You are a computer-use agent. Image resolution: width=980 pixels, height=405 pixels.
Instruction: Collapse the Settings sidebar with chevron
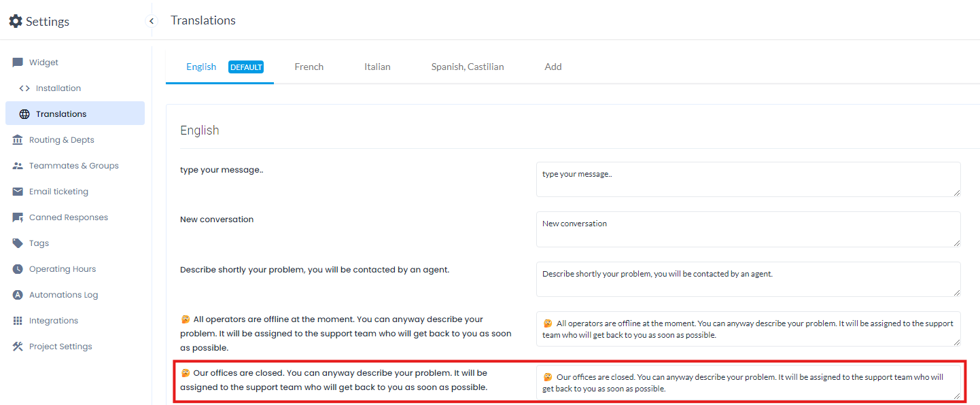(152, 21)
